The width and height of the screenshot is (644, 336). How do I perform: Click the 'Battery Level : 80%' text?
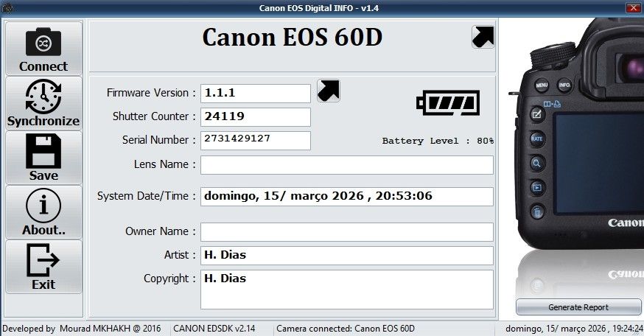(438, 141)
